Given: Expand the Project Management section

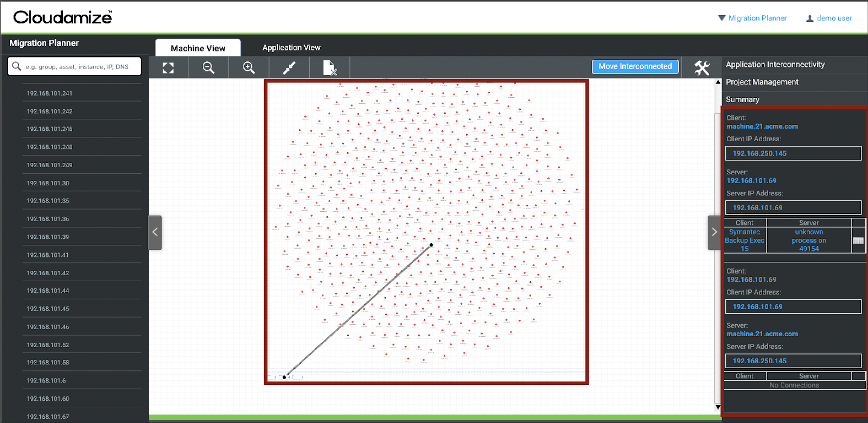Looking at the screenshot, I should point(762,82).
